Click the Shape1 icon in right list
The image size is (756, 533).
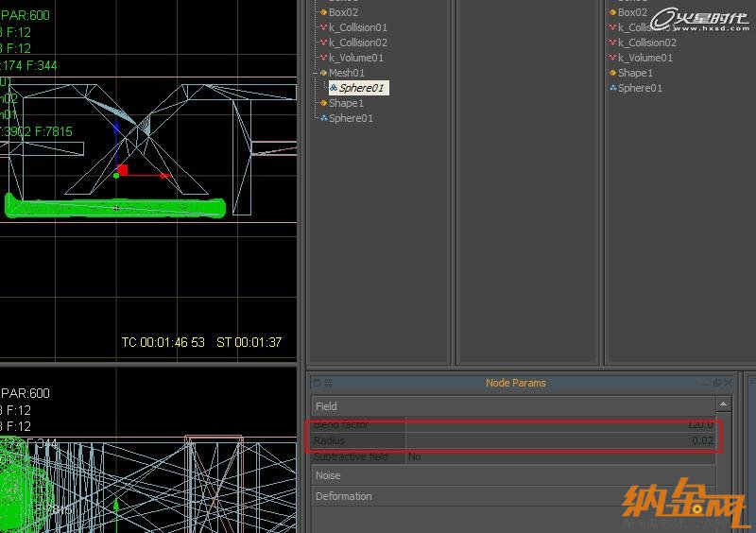coord(613,73)
